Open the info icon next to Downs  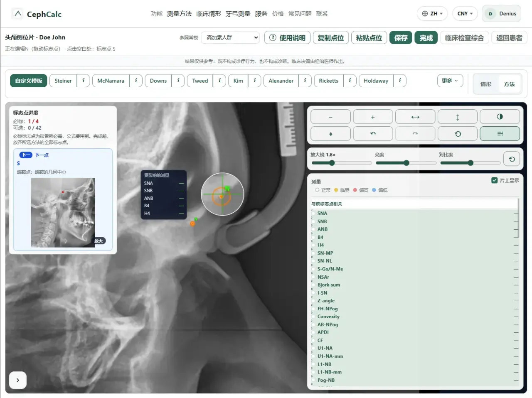(x=178, y=81)
